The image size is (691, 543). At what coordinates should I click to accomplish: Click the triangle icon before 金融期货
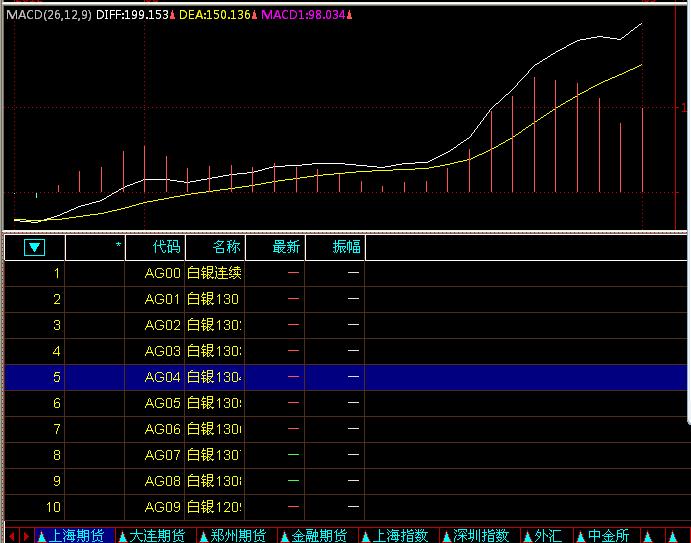click(x=285, y=536)
